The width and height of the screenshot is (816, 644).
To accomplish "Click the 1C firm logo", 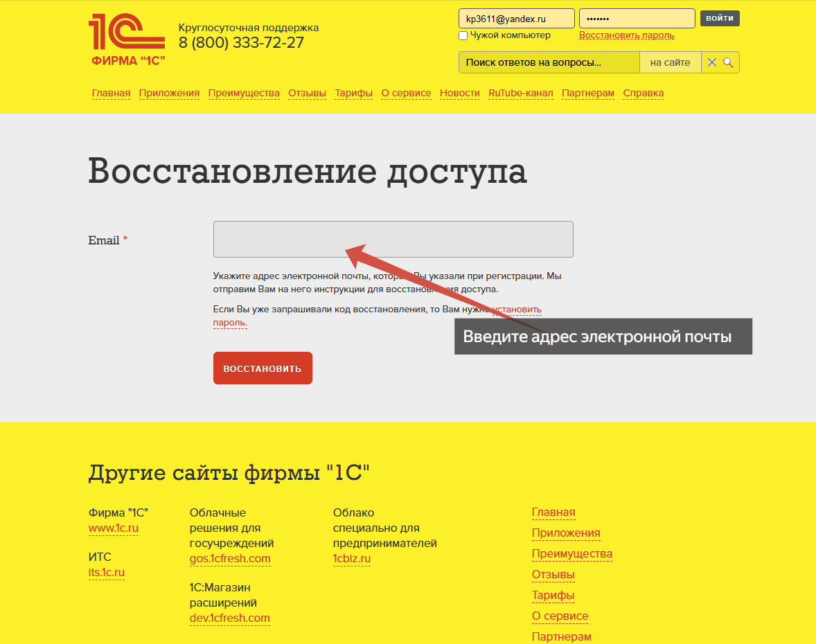I will click(x=127, y=39).
